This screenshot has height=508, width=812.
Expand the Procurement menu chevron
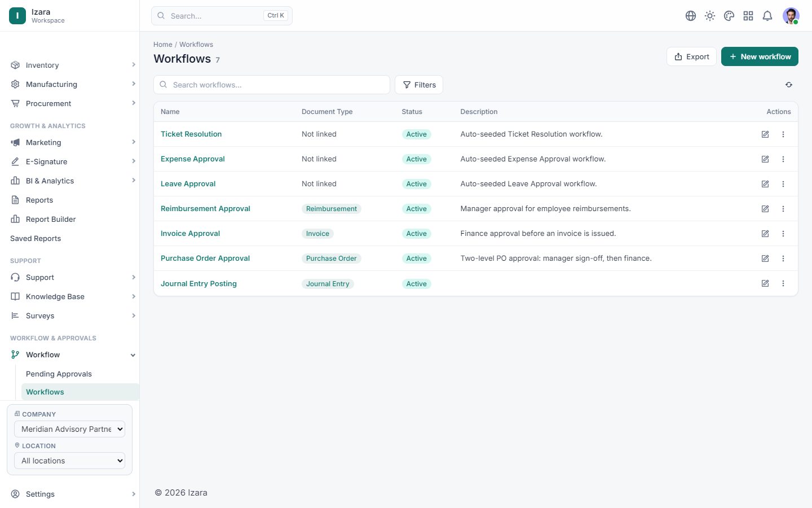pos(134,103)
